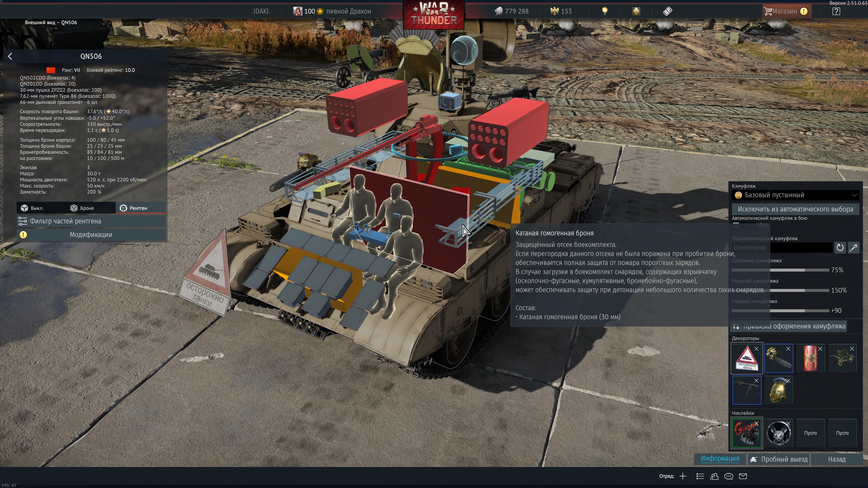This screenshot has width=868, height=488.
Task: Click the lightbulb icon in top bar
Action: [605, 11]
